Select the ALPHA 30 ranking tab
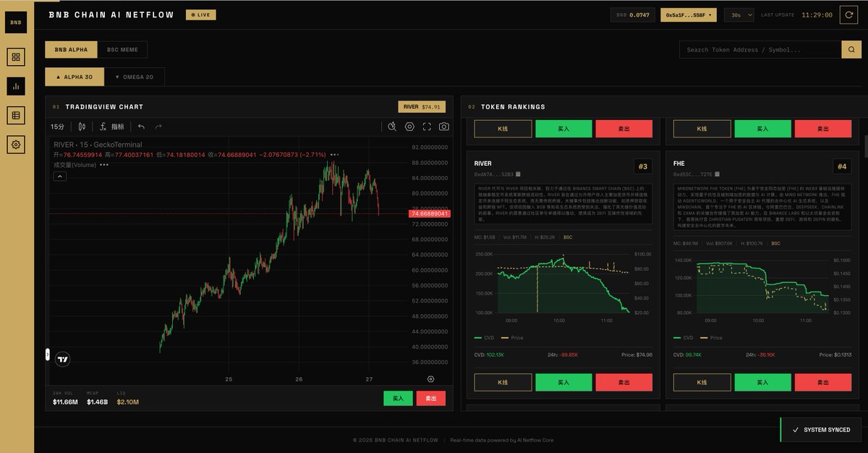Screen dimensions: 868x453 coord(75,77)
